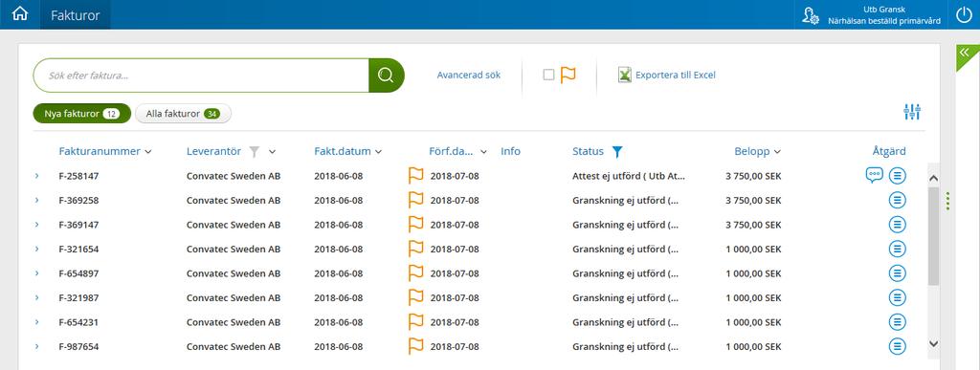The image size is (980, 370).
Task: Click amount 3 750,00 SEK on F-369258
Action: click(x=753, y=200)
